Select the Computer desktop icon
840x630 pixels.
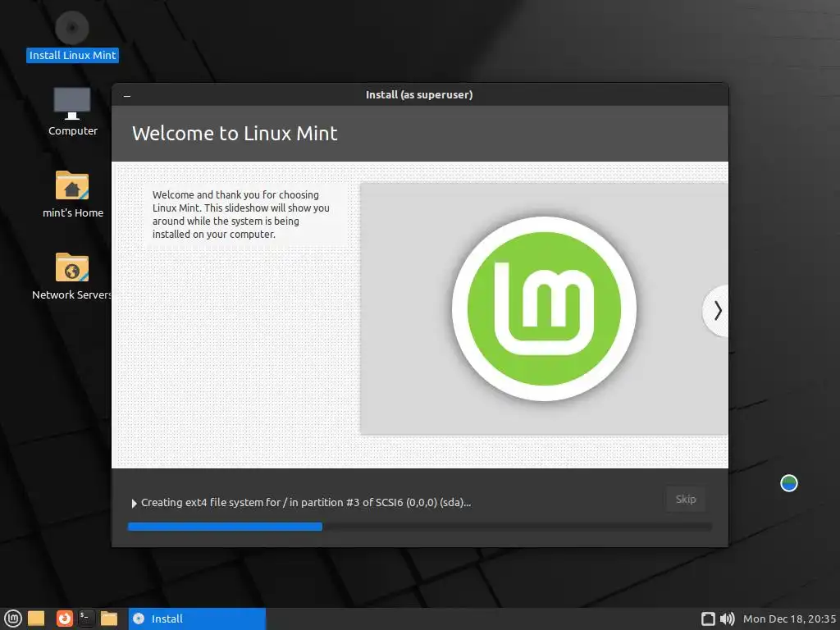[72, 111]
